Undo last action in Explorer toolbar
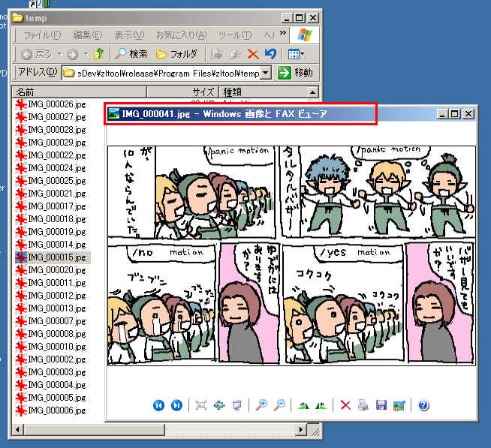 click(271, 54)
